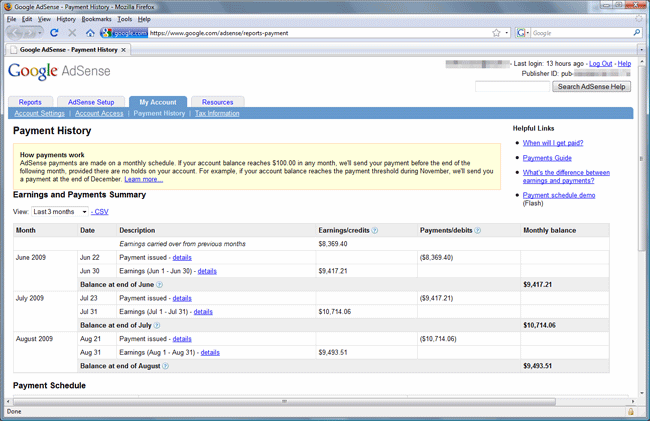The width and height of the screenshot is (650, 421).
Task: Open the Bookmarks menu
Action: pos(96,19)
